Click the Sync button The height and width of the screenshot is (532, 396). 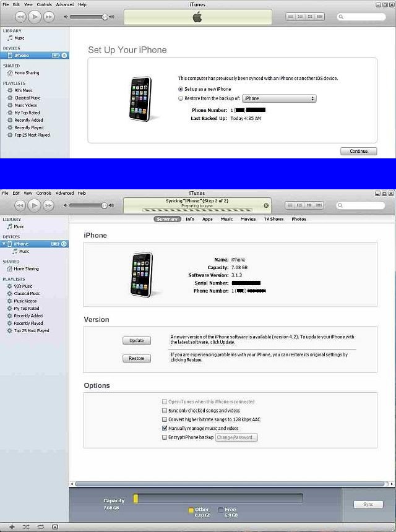click(368, 505)
